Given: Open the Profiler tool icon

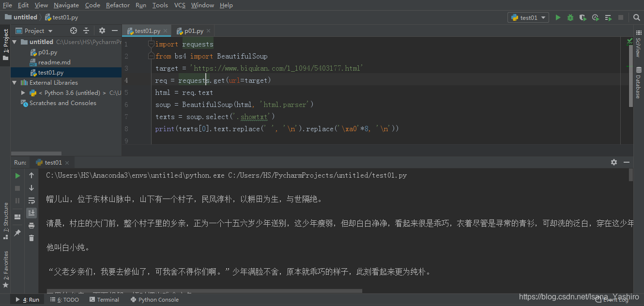Looking at the screenshot, I should click(595, 17).
